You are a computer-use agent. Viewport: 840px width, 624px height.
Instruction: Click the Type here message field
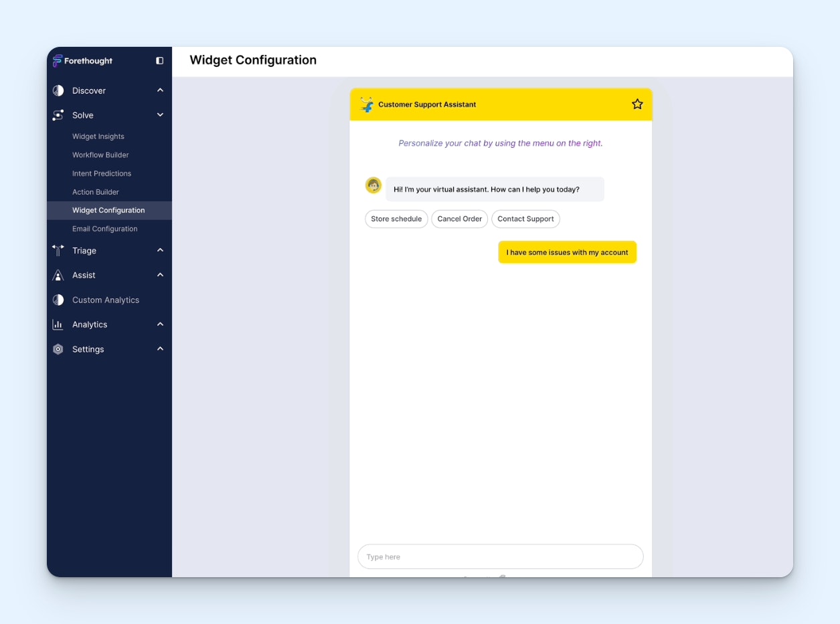(x=500, y=556)
